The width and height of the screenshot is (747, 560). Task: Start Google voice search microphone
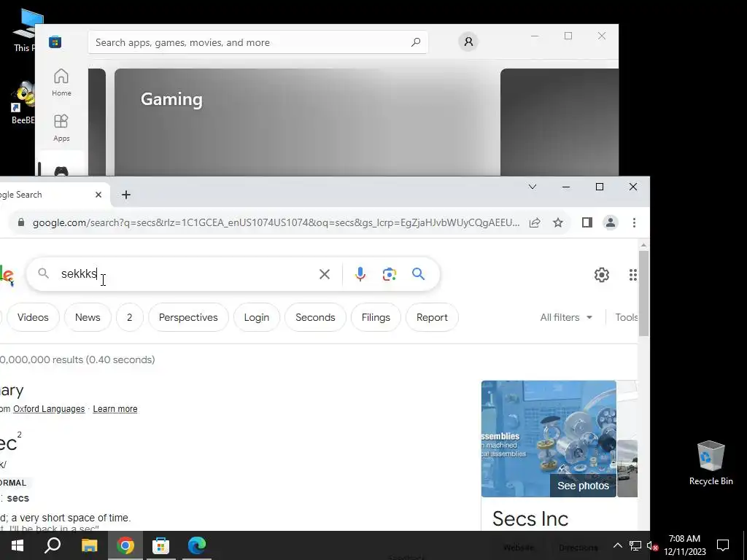click(x=360, y=274)
